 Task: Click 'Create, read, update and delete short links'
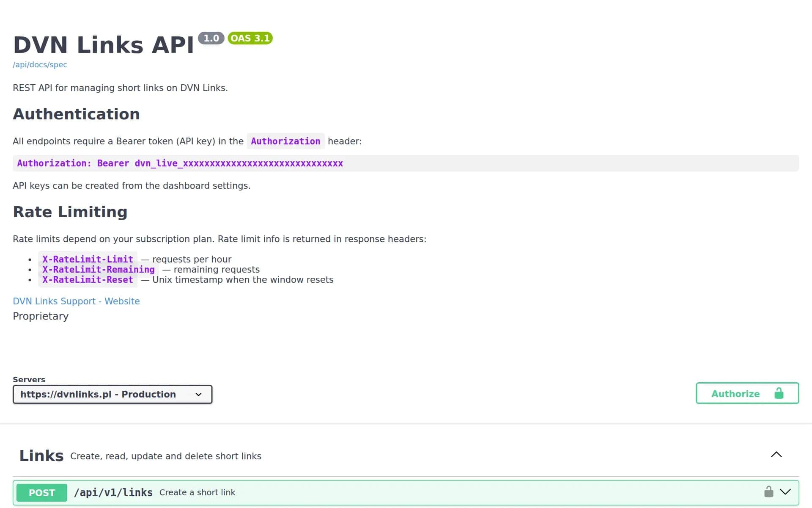coord(166,456)
